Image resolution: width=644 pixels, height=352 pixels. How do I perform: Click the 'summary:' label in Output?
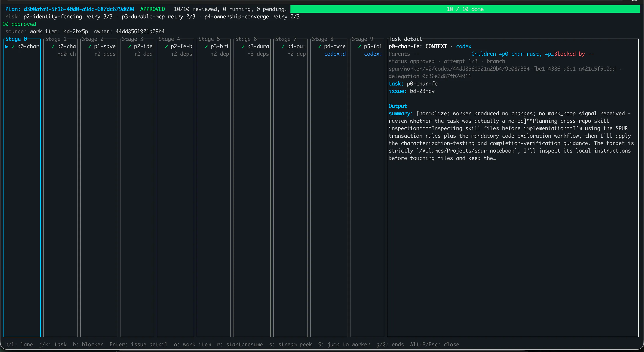click(400, 114)
